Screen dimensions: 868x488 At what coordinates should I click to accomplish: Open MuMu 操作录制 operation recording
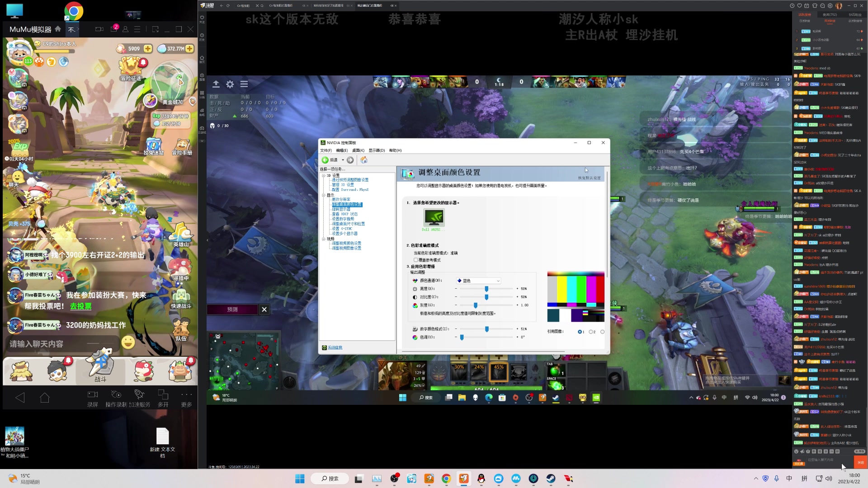click(x=116, y=399)
